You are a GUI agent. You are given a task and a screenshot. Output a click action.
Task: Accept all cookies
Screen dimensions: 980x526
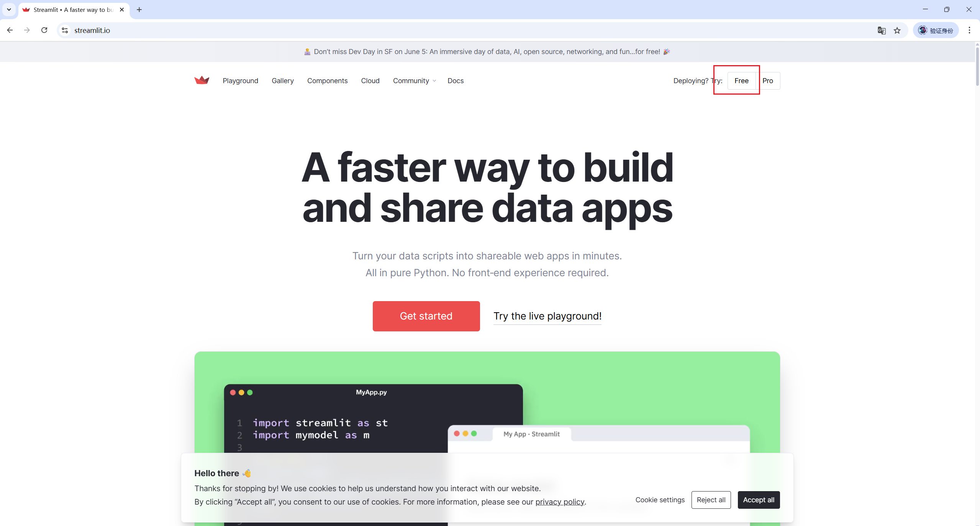[x=759, y=500]
